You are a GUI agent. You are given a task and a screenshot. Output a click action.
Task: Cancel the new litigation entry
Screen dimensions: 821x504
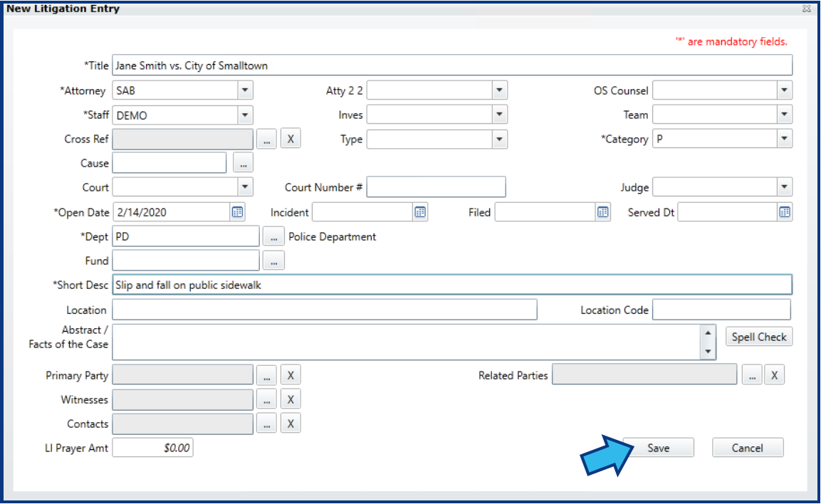(x=748, y=448)
